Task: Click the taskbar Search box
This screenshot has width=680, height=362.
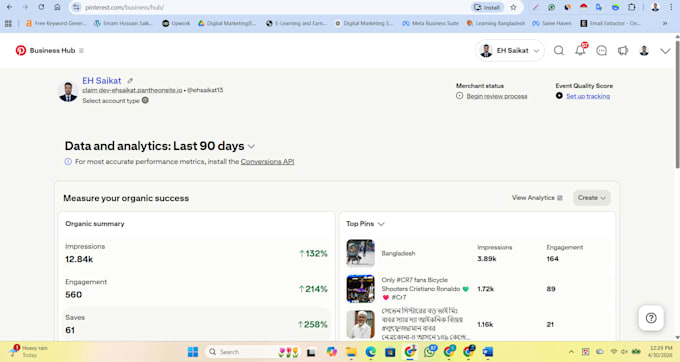Action: click(252, 352)
